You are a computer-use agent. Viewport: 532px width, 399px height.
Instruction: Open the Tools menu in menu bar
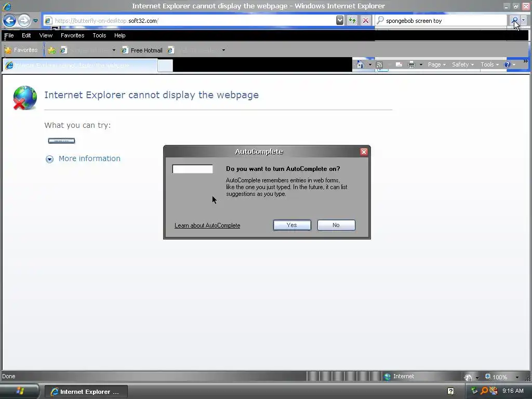pyautogui.click(x=99, y=35)
